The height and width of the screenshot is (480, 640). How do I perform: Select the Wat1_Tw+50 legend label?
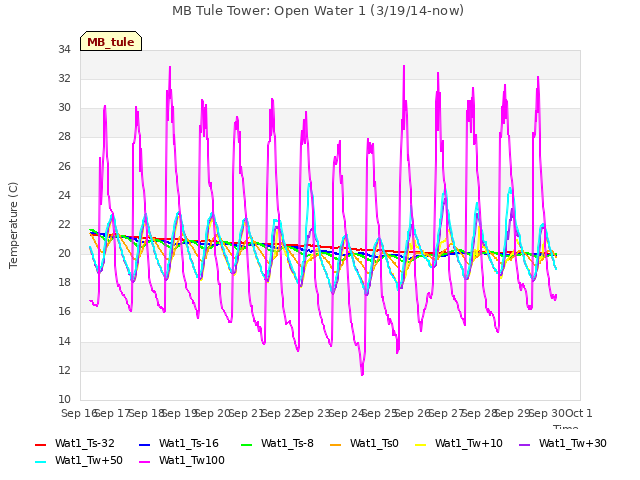coord(89,460)
